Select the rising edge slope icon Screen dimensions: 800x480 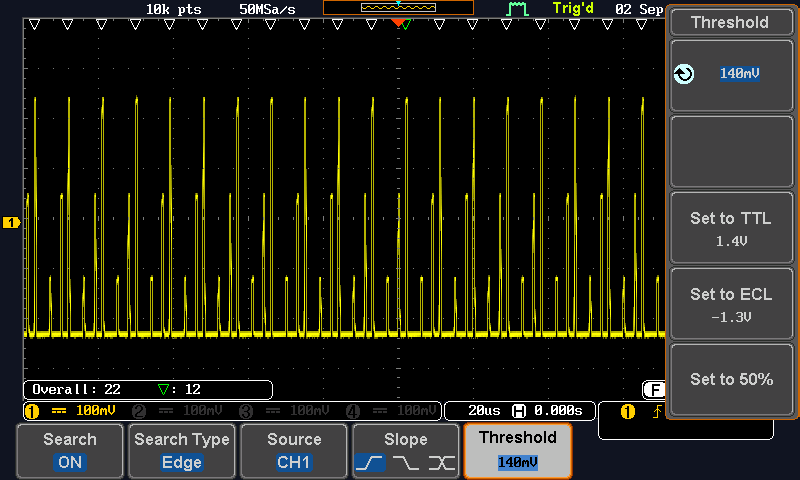370,463
